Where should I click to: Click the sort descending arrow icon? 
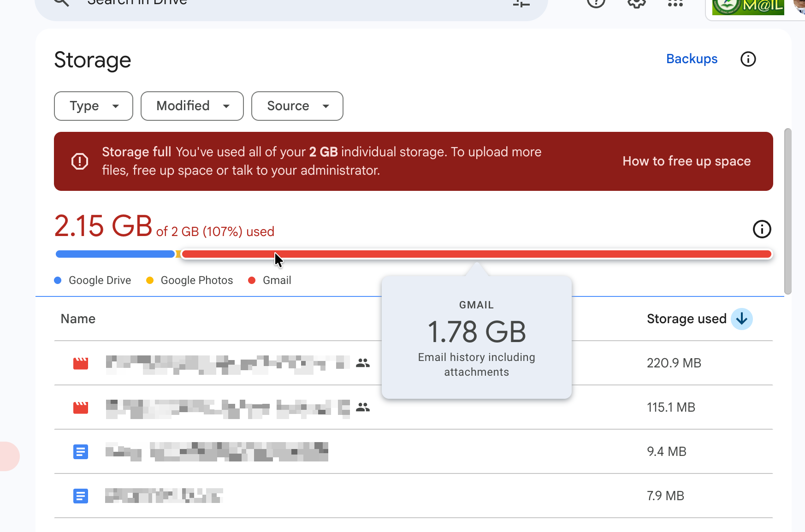pyautogui.click(x=741, y=319)
